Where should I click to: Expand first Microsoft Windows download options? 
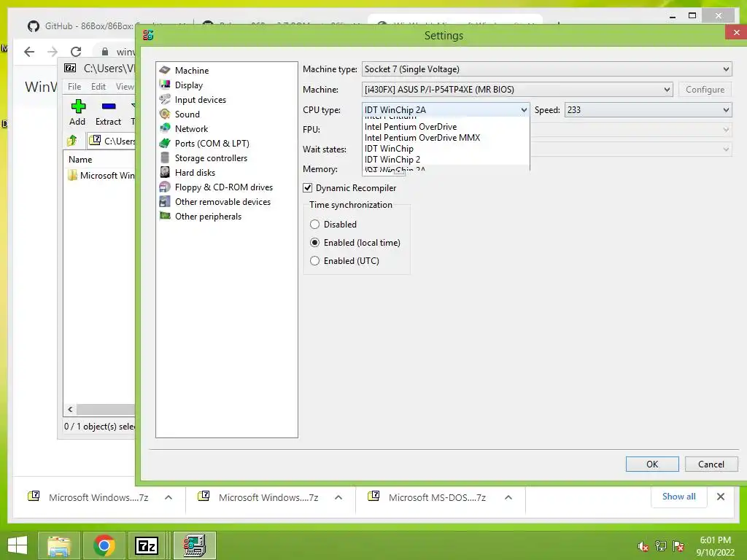[169, 497]
